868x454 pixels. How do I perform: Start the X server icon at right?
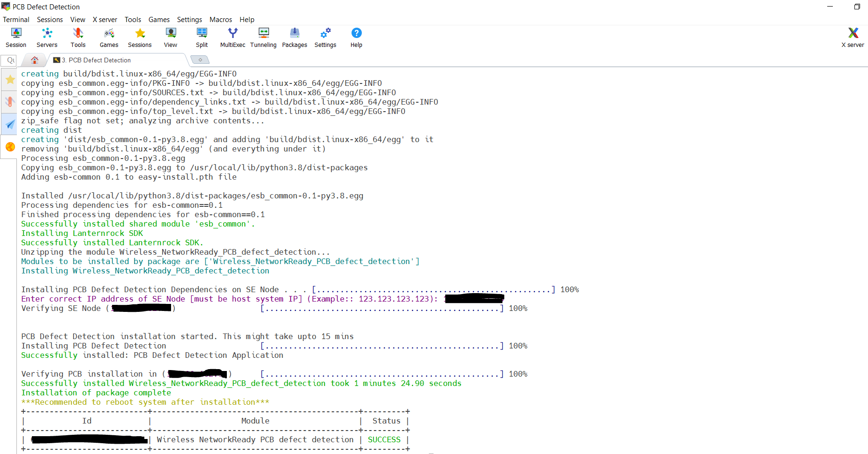coord(853,38)
